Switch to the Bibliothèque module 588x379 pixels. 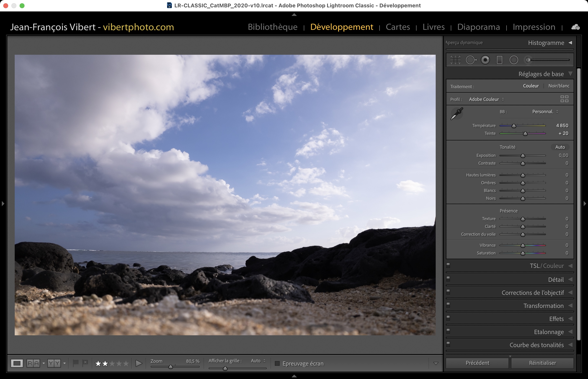pyautogui.click(x=272, y=27)
